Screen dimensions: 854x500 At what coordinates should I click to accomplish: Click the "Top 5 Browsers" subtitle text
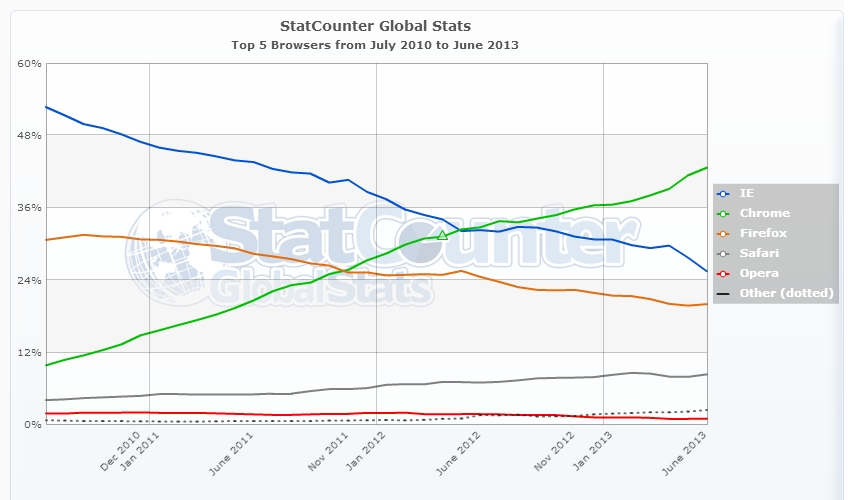point(376,45)
